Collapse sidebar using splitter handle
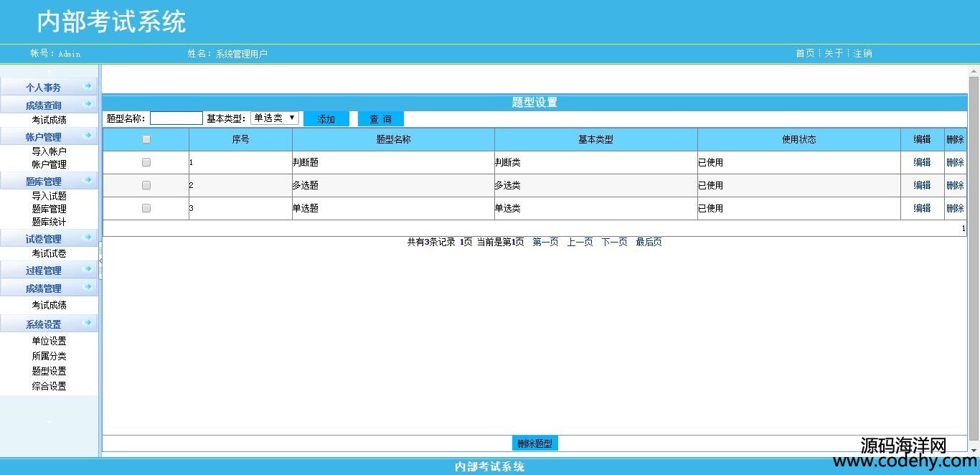The height and width of the screenshot is (475, 980). coord(100,261)
